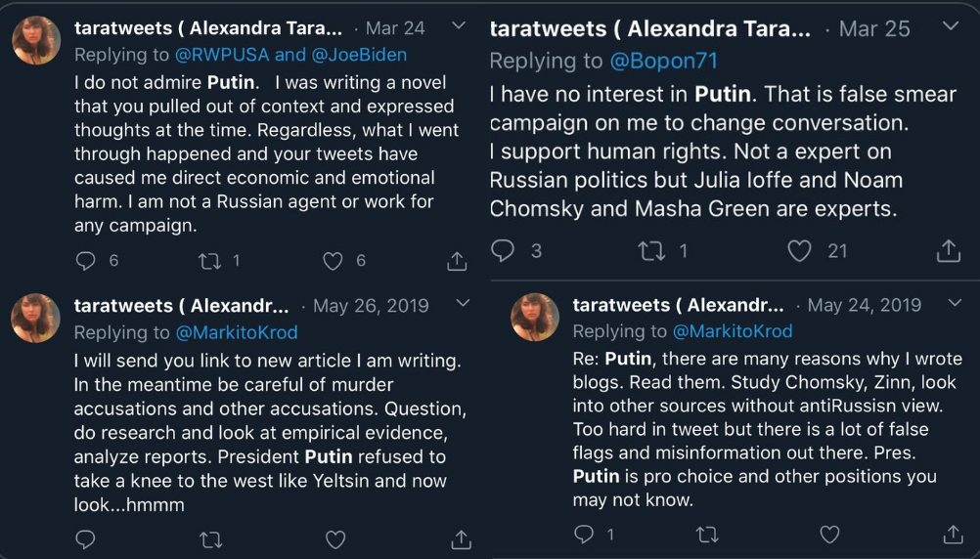Image resolution: width=980 pixels, height=559 pixels.
Task: Reply to the May 26, 2019 tweet
Action: coord(86,539)
